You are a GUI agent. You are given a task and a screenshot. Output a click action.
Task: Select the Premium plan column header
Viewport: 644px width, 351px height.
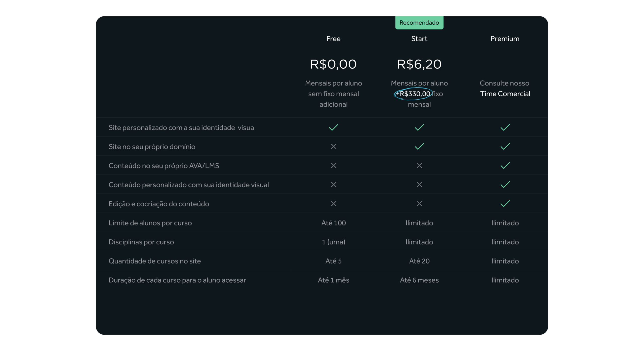(505, 39)
